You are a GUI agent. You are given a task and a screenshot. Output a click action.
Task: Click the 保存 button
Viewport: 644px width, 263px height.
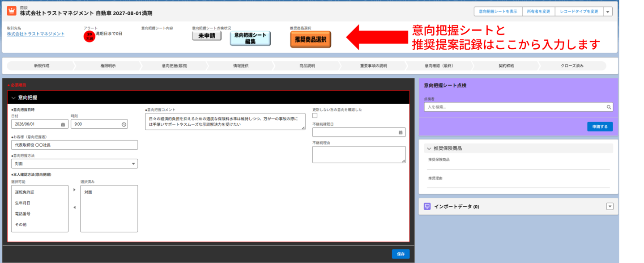(401, 254)
